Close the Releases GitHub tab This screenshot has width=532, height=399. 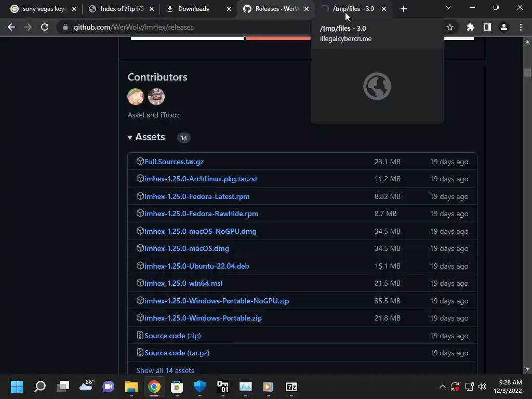(307, 9)
